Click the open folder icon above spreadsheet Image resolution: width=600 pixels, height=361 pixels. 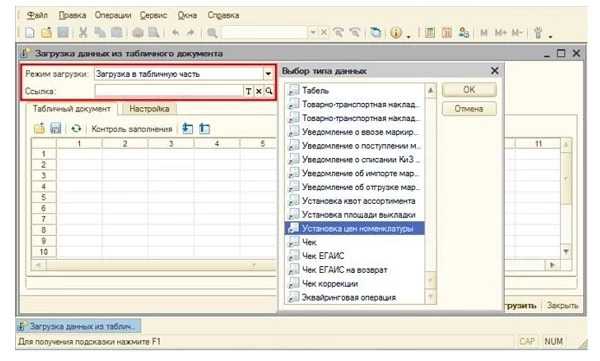[39, 129]
